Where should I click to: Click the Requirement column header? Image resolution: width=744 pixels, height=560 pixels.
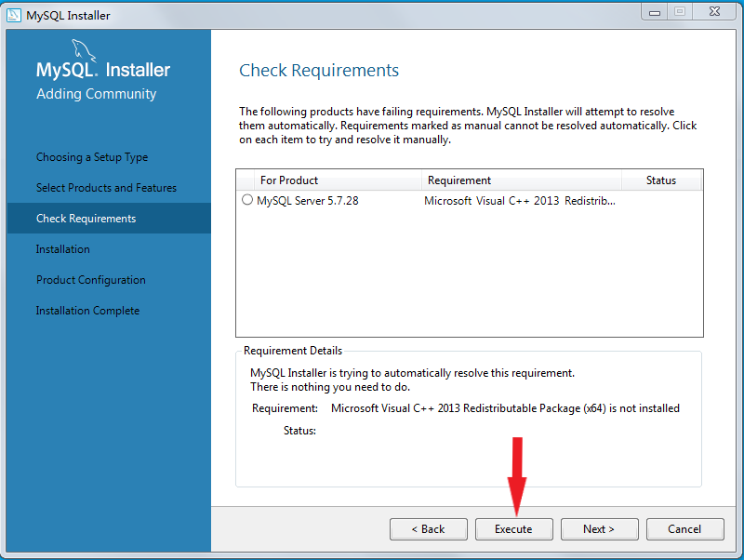click(522, 180)
